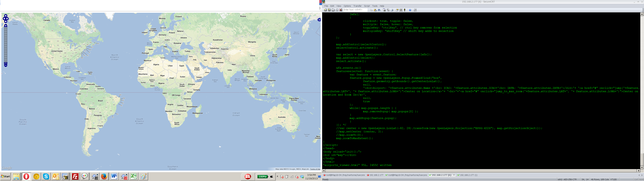The image size is (644, 181).
Task: Click the map zoom in plus
Action: point(6,25)
